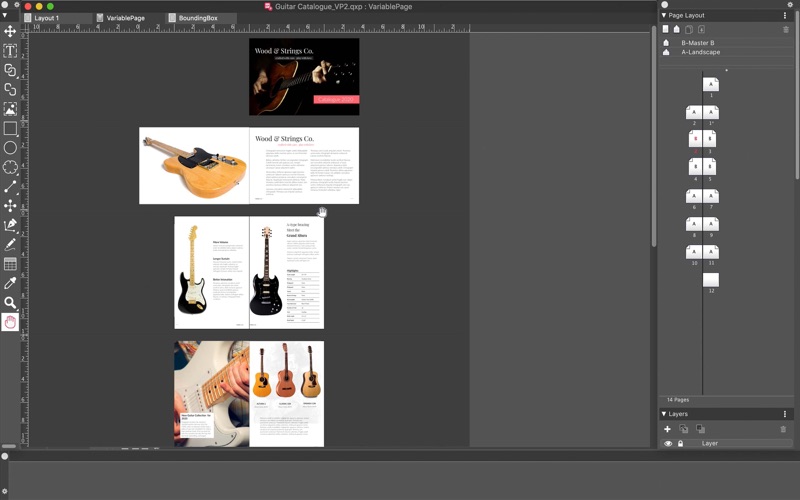Select the Picture Content tool
Image resolution: width=800 pixels, height=500 pixels.
tap(10, 109)
